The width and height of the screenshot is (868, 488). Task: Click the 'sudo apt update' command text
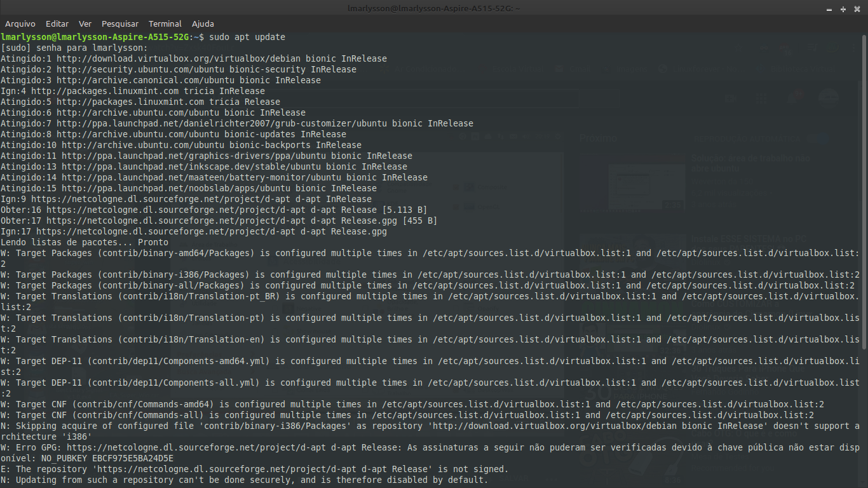247,37
